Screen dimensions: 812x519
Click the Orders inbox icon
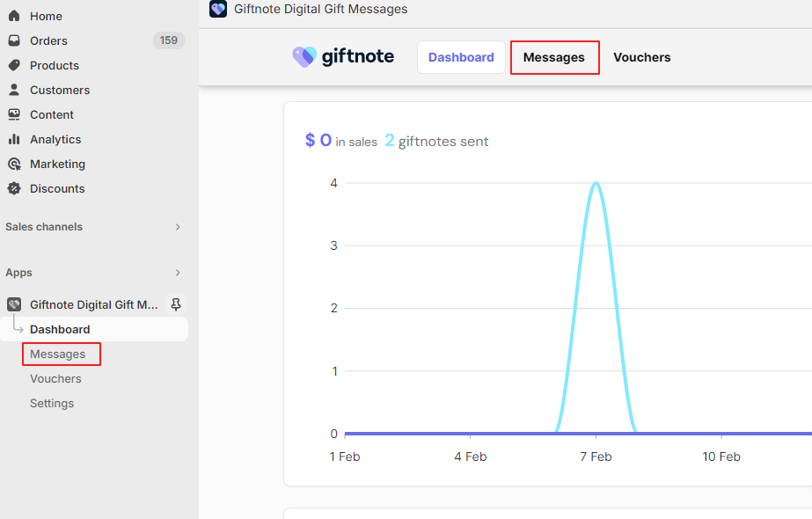tap(14, 40)
